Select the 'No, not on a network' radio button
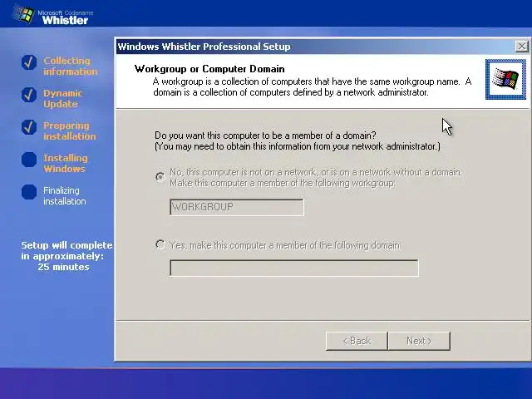 (160, 177)
